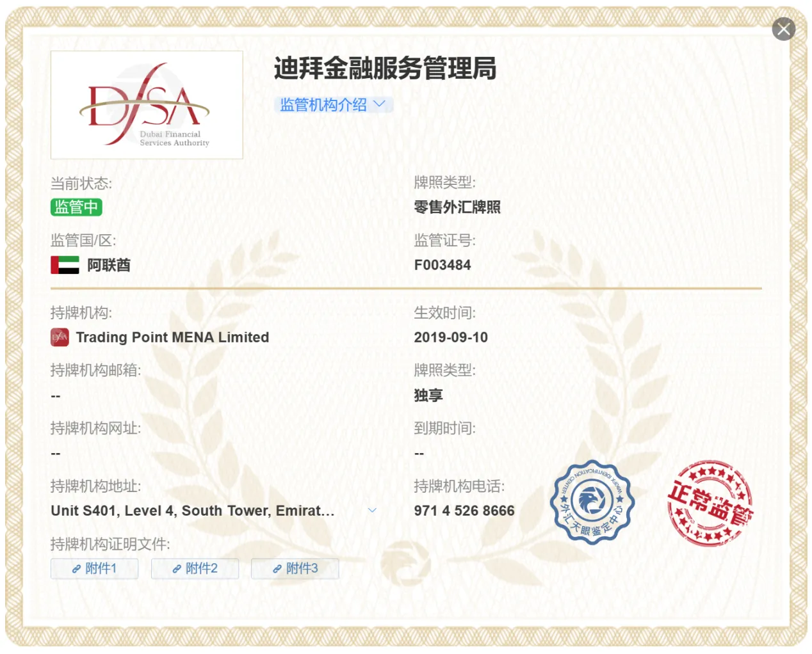
Task: Click 独享 license sharing value
Action: [428, 395]
